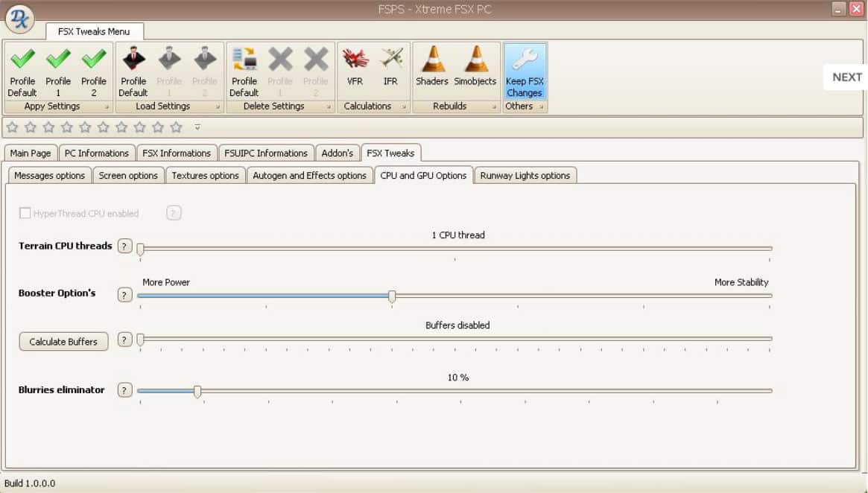Delete the Profile Default settings
Image resolution: width=868 pixels, height=493 pixels.
tap(244, 71)
